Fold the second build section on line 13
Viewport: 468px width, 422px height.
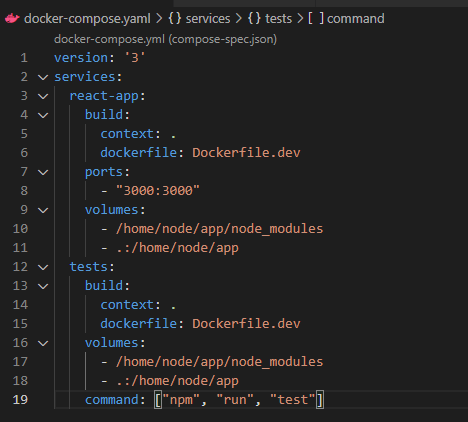tap(43, 286)
